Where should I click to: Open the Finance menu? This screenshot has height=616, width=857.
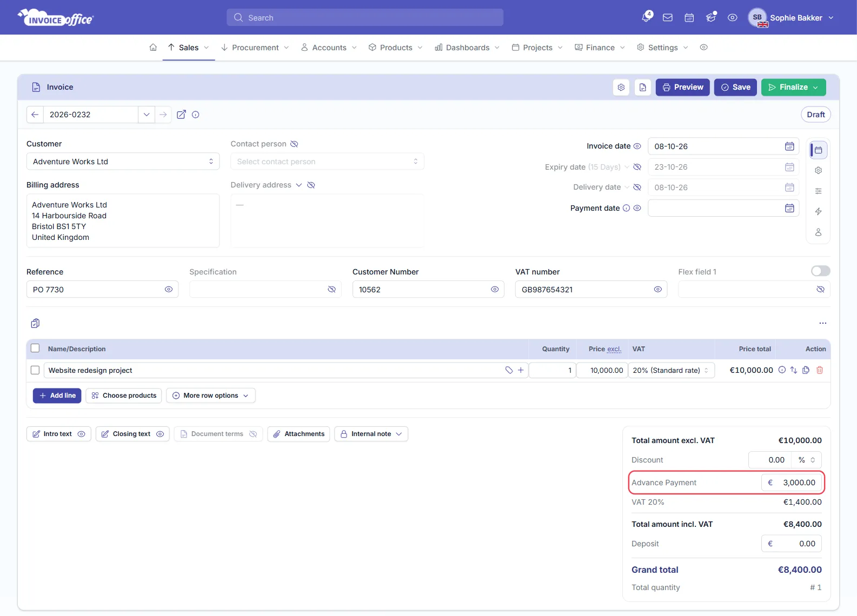(600, 48)
